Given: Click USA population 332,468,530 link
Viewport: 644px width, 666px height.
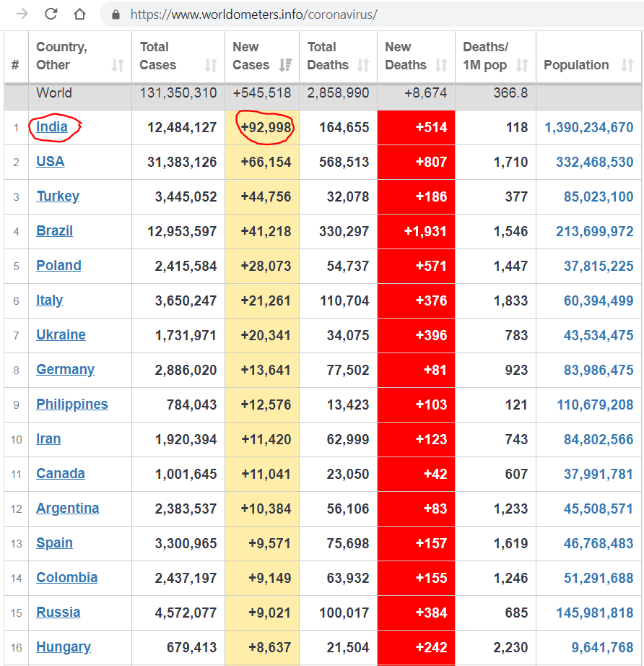Looking at the screenshot, I should tap(594, 162).
